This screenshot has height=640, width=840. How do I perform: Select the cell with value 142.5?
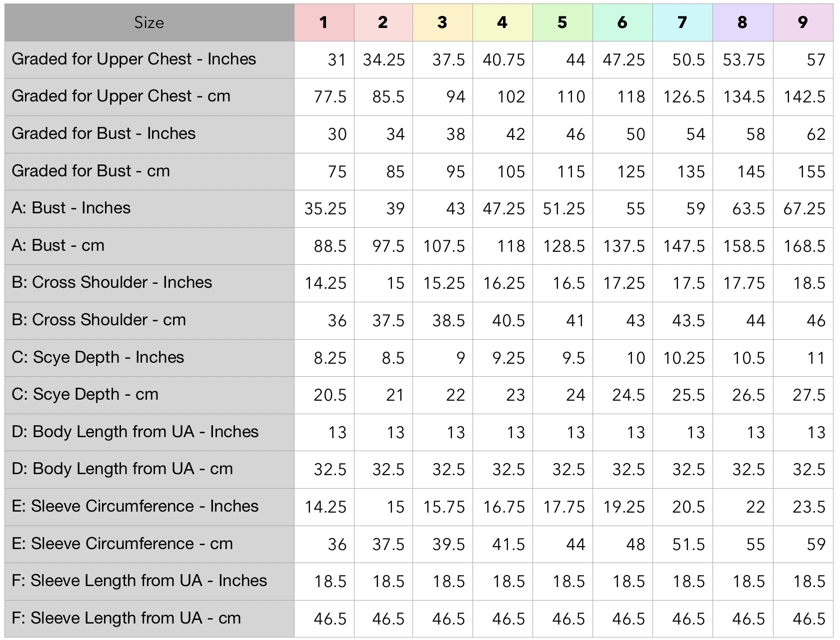[x=804, y=97]
